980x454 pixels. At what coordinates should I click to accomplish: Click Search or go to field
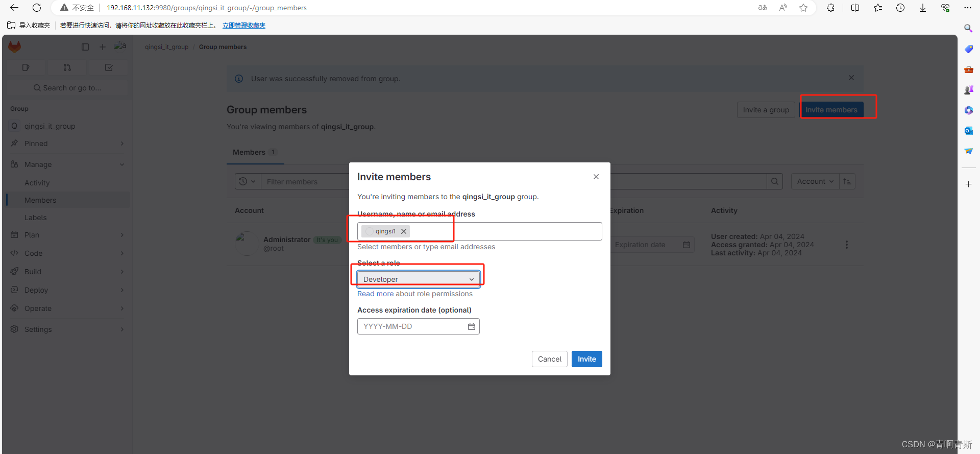click(x=67, y=88)
